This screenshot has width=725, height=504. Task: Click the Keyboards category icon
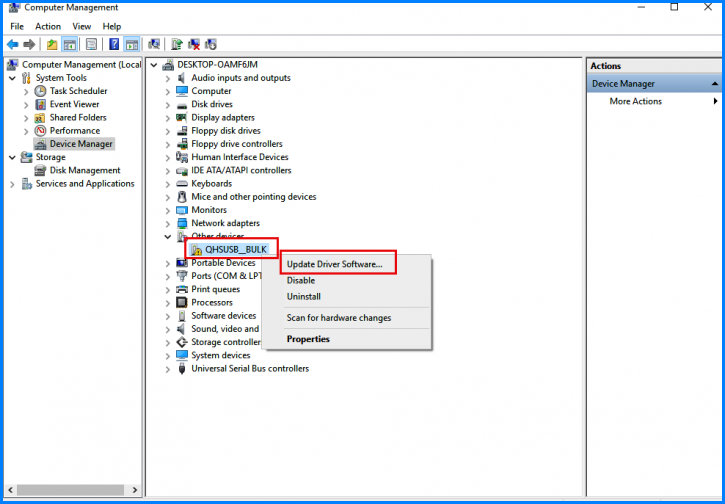pos(182,184)
